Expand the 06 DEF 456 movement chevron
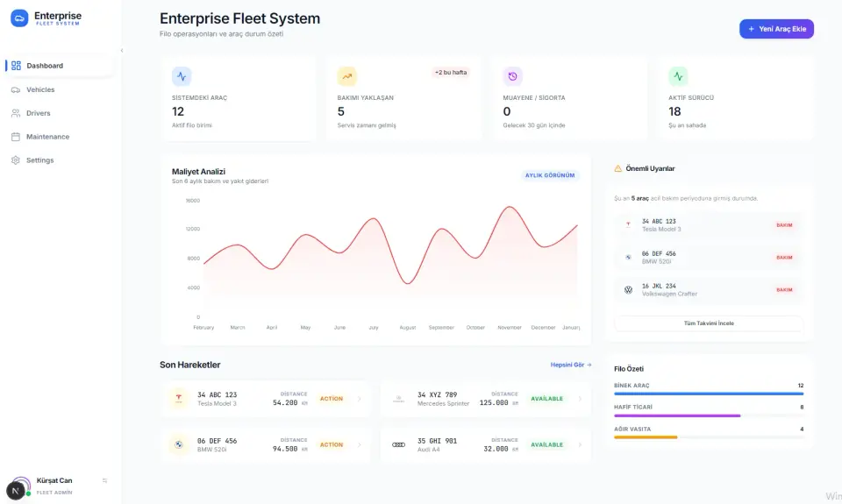 coord(360,445)
